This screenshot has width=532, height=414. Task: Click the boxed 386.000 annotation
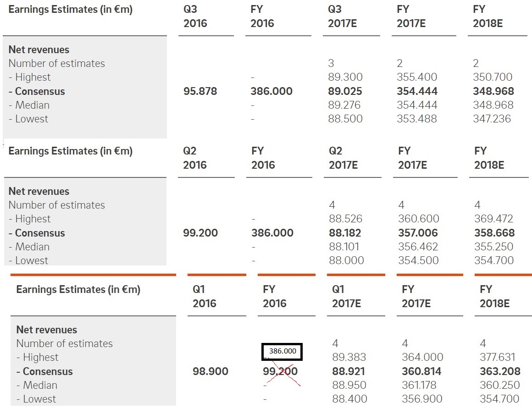point(282,352)
